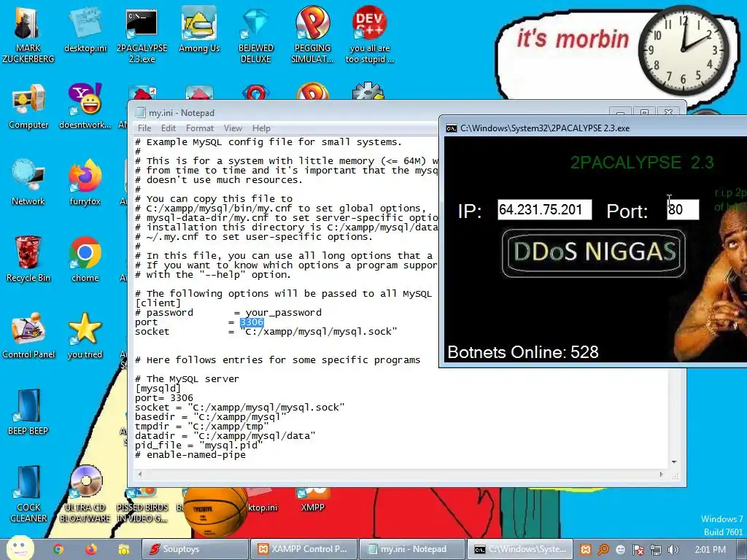Click the analog clock desktop gadget
The image size is (747, 560).
(683, 50)
